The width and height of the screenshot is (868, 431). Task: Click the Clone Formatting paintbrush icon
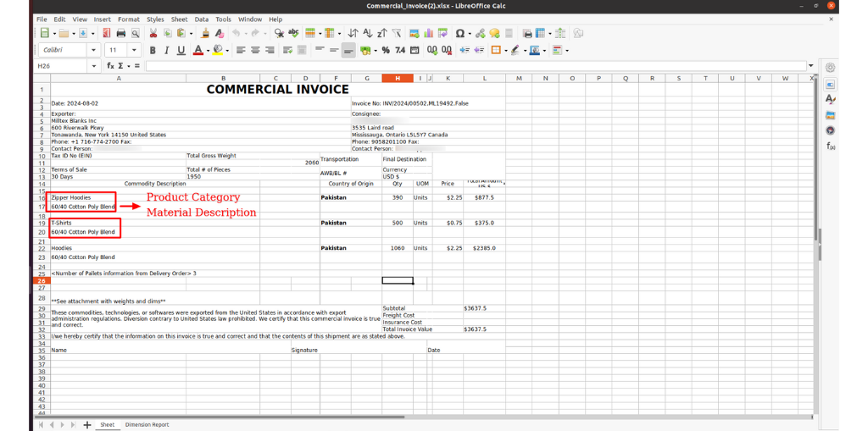tap(205, 34)
